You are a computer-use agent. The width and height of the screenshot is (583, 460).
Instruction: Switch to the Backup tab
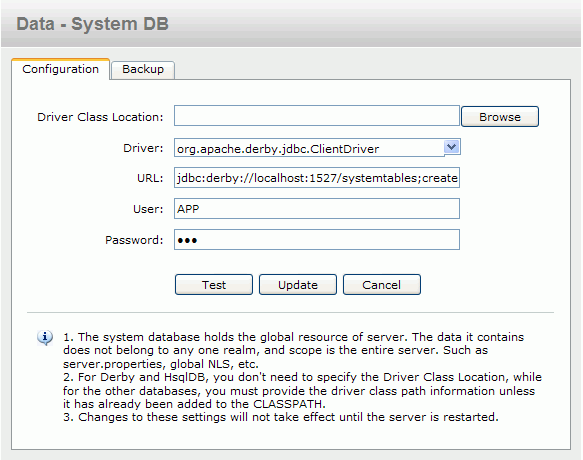click(143, 70)
